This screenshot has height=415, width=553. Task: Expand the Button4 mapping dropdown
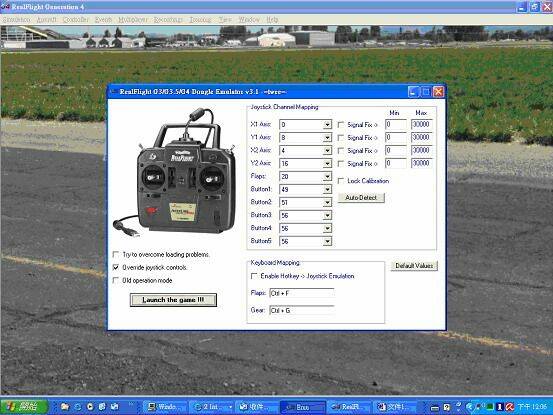pos(327,228)
